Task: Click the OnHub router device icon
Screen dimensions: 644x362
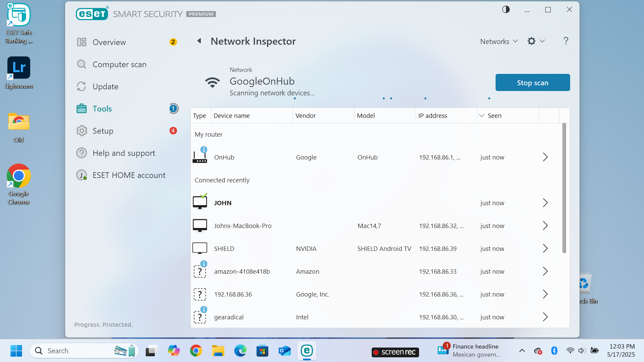Action: point(200,157)
